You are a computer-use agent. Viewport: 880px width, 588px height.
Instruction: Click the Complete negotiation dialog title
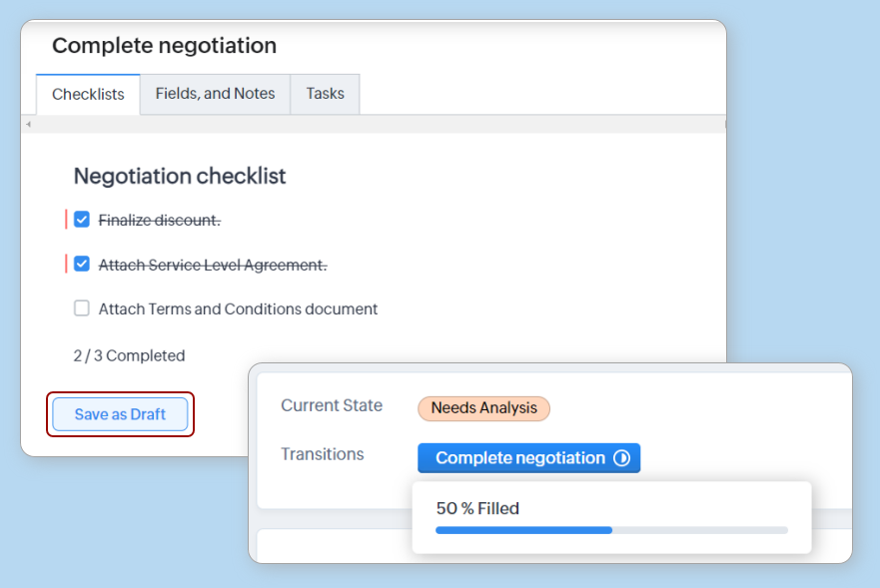point(164,46)
